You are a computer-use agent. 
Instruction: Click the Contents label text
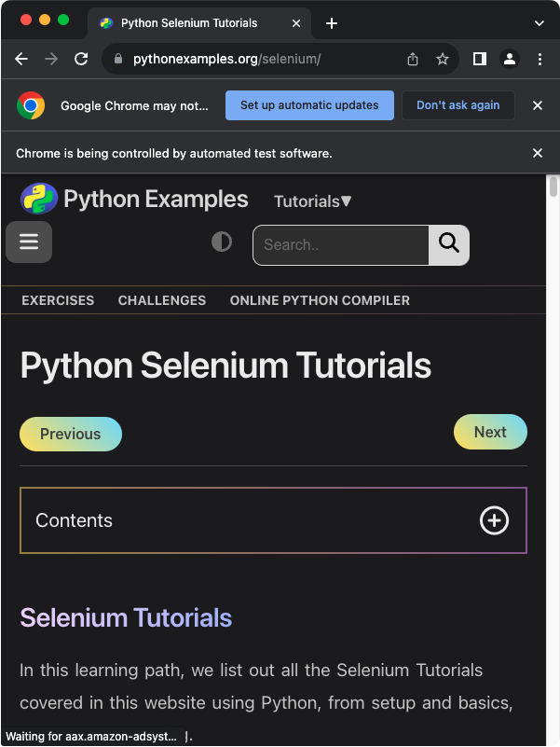click(x=74, y=520)
